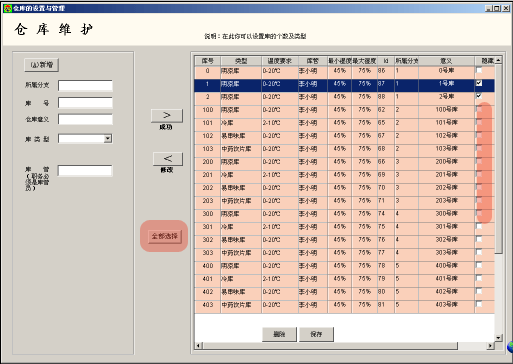Click the 库号 column header
The height and width of the screenshot is (364, 513).
(207, 61)
